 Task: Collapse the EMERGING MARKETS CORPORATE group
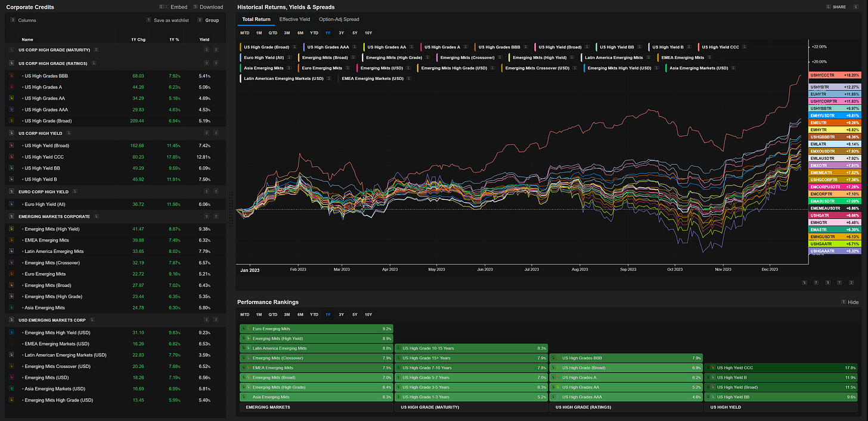[x=95, y=216]
